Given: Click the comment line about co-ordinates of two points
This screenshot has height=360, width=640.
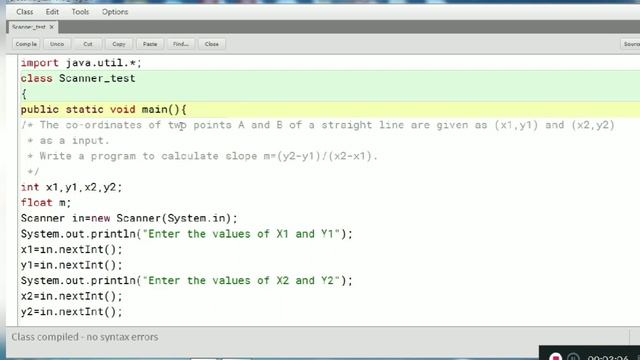Looking at the screenshot, I should tap(318, 125).
